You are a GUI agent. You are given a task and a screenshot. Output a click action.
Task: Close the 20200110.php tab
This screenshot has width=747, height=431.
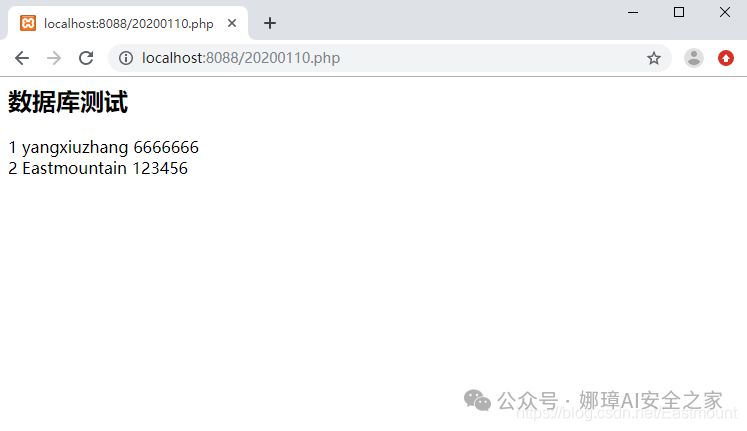pyautogui.click(x=232, y=23)
